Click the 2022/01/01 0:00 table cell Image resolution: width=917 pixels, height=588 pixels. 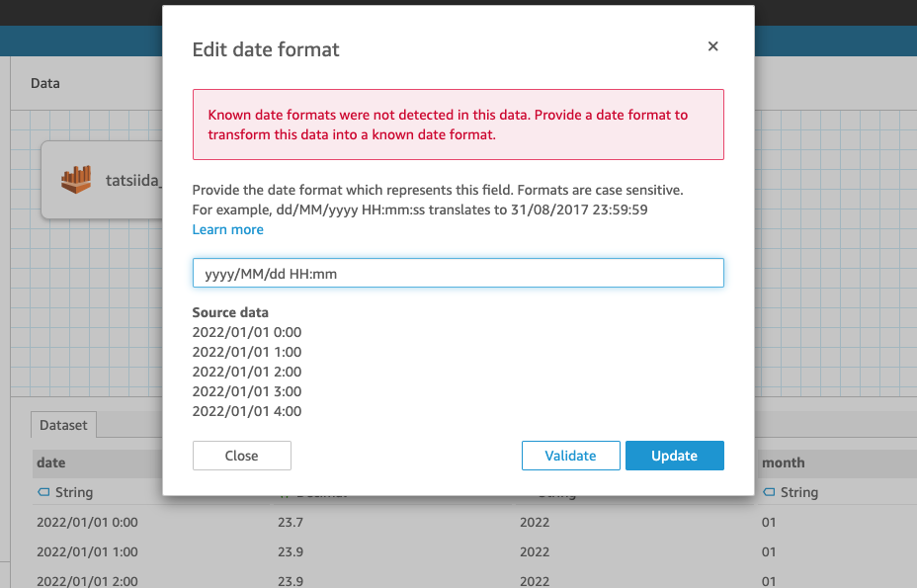tap(87, 522)
